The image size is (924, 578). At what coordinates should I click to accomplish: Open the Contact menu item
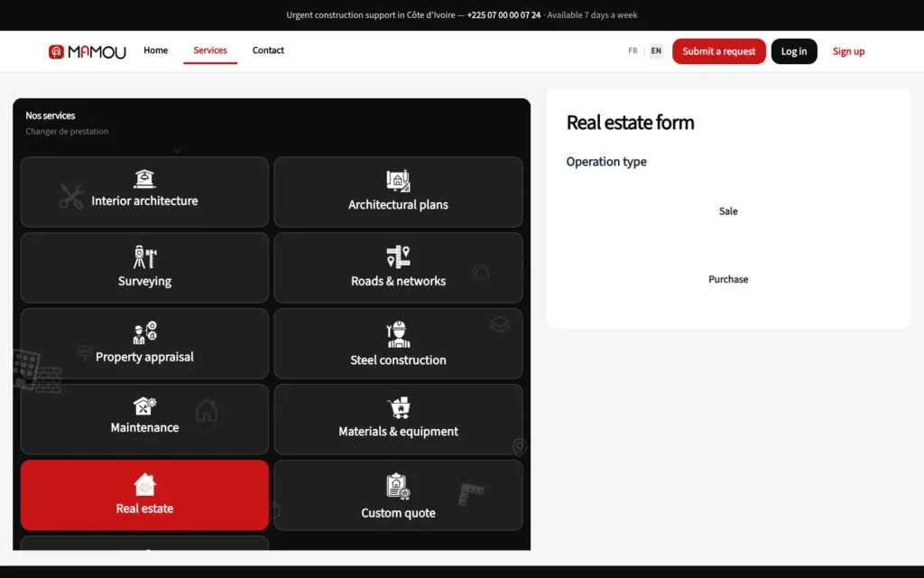pyautogui.click(x=268, y=51)
